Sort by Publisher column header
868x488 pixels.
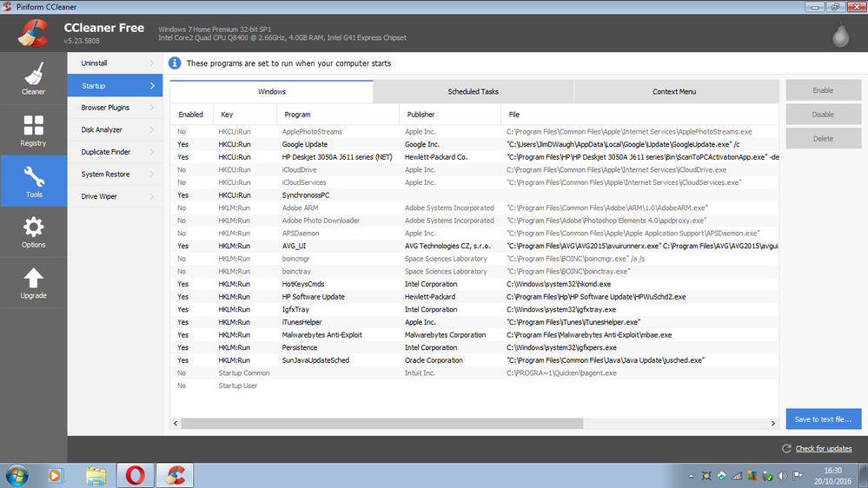click(450, 115)
